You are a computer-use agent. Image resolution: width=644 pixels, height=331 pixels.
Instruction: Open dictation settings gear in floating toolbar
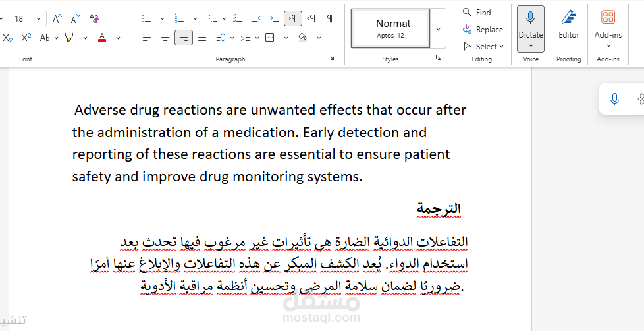(641, 99)
